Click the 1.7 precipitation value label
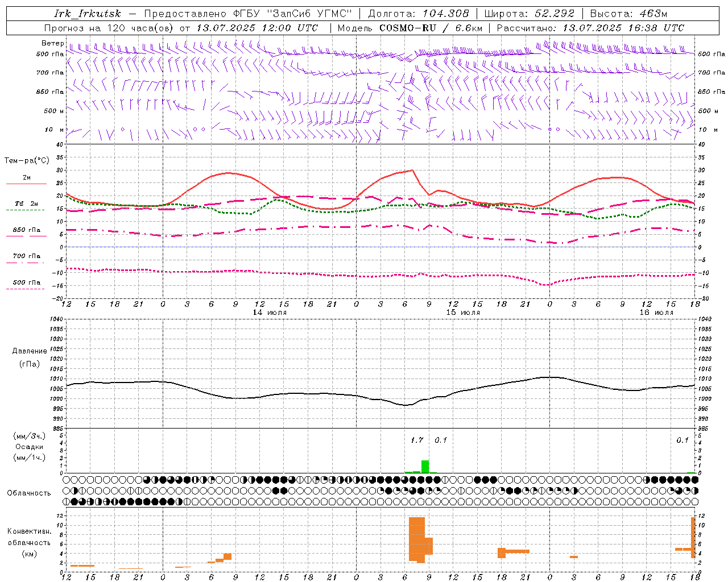 point(417,440)
